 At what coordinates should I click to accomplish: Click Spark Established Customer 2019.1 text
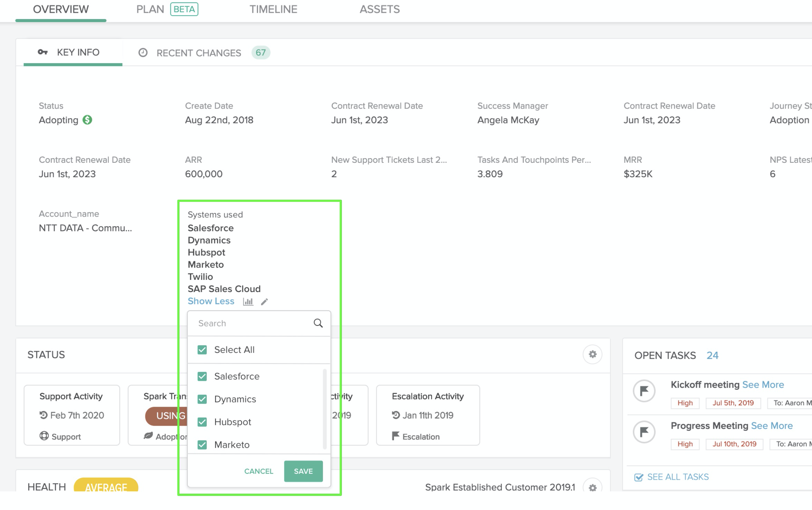click(500, 487)
